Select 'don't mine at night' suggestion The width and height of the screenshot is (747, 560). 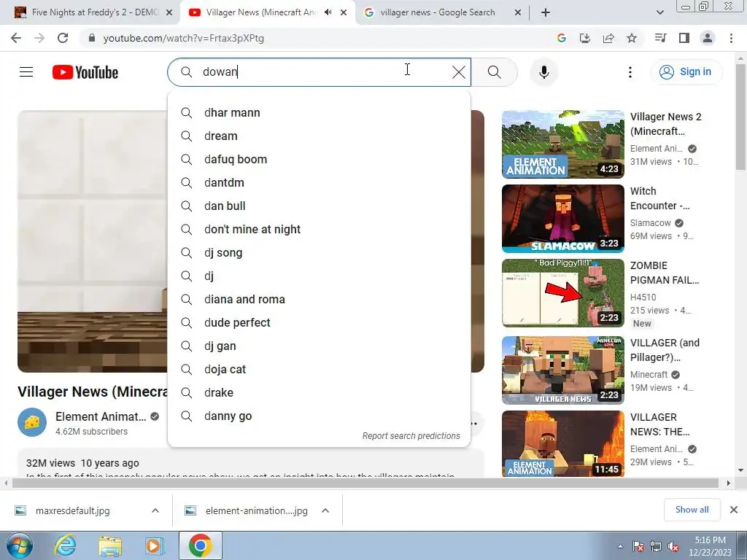coord(320,230)
